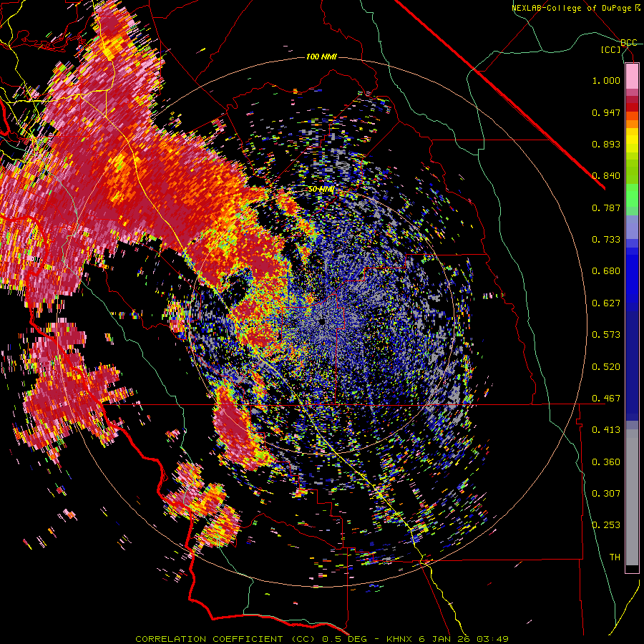This screenshot has width=644, height=644.
Task: Click the black radar site dot at center
Action: click(x=322, y=321)
